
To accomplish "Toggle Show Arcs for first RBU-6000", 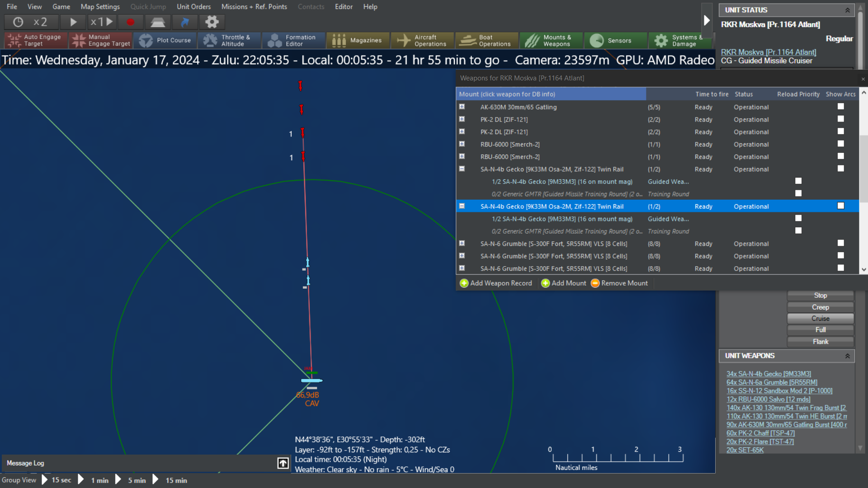I will 841,144.
